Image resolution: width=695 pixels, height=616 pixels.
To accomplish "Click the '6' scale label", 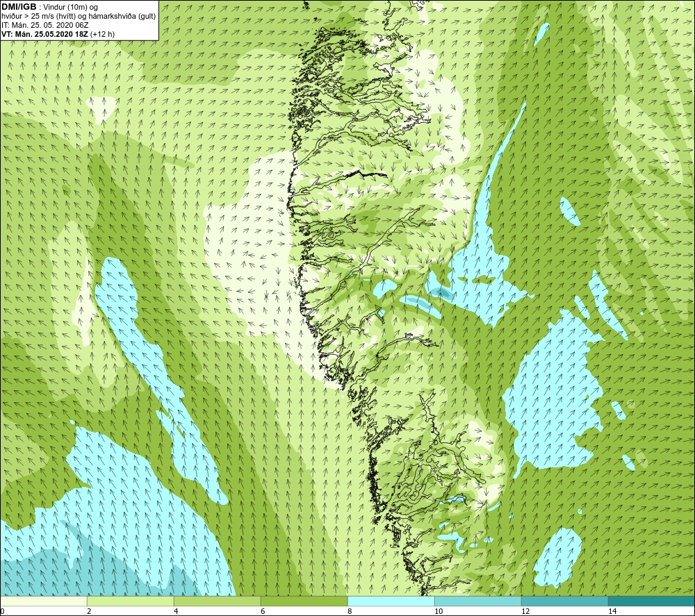I will 263,612.
